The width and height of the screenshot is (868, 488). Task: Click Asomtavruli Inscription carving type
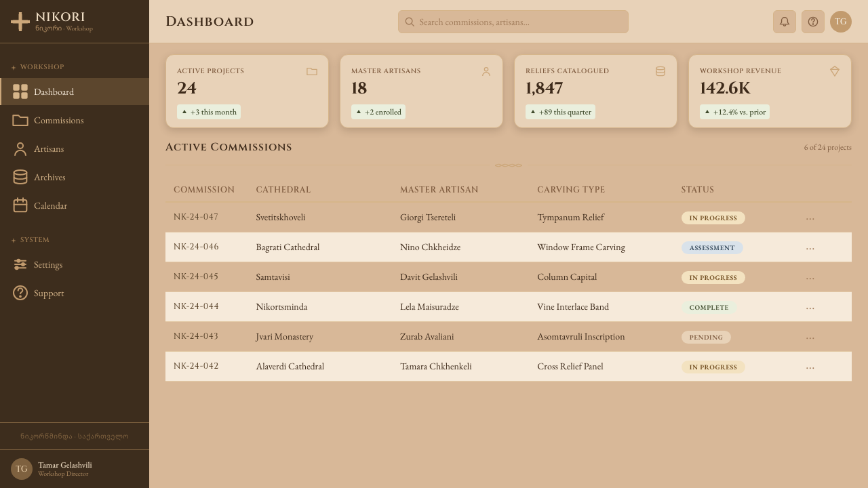pyautogui.click(x=581, y=337)
